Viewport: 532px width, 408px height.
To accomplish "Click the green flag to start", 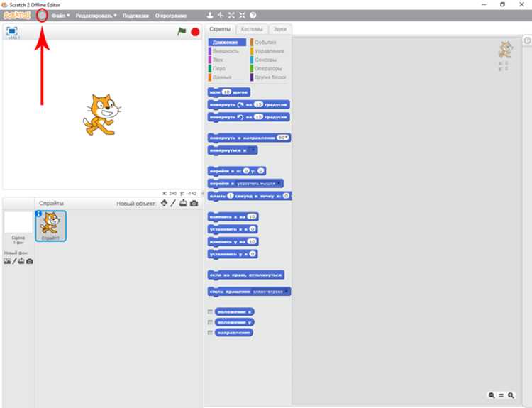I will 182,31.
